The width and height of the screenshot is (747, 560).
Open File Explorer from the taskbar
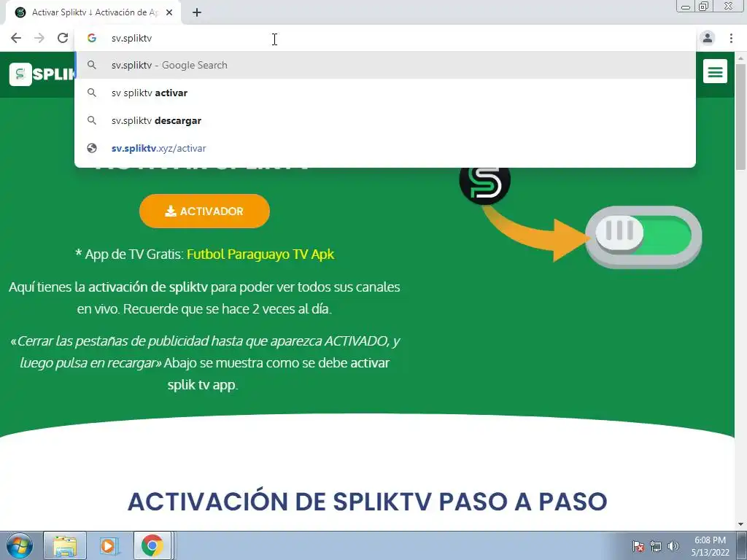coord(65,545)
